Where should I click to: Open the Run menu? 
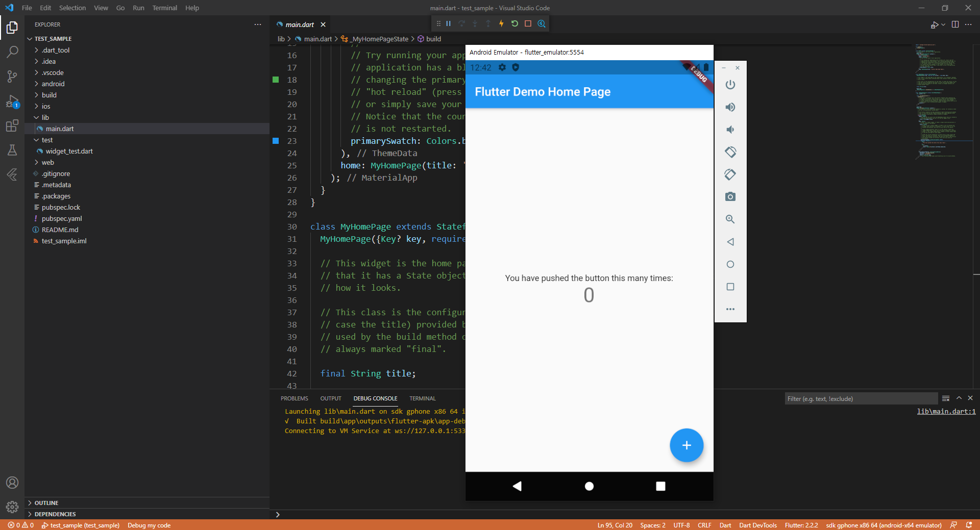138,8
